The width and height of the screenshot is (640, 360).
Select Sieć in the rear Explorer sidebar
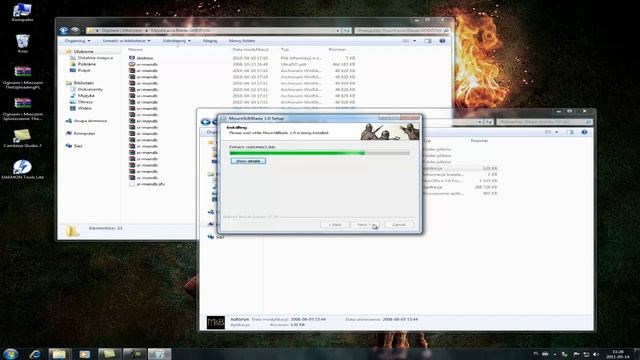78,146
